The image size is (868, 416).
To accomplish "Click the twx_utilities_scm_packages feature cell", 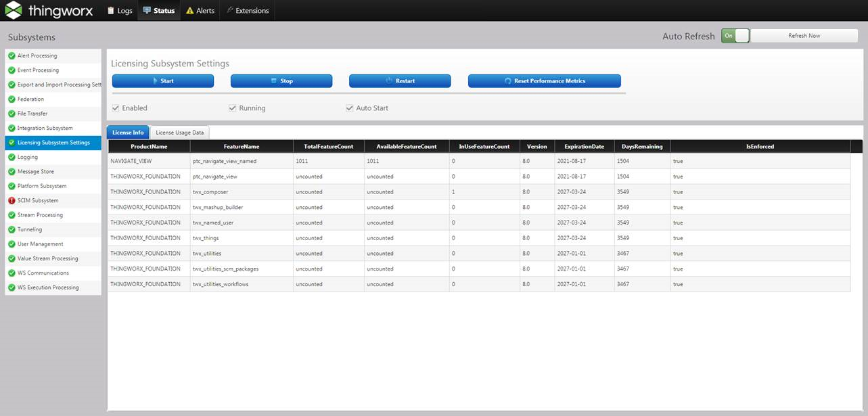I will pyautogui.click(x=242, y=269).
